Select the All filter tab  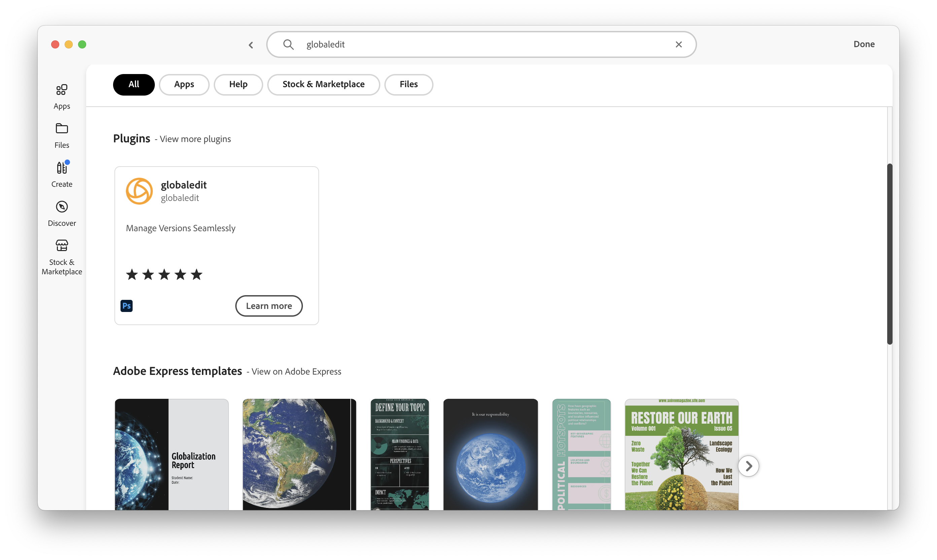(134, 84)
